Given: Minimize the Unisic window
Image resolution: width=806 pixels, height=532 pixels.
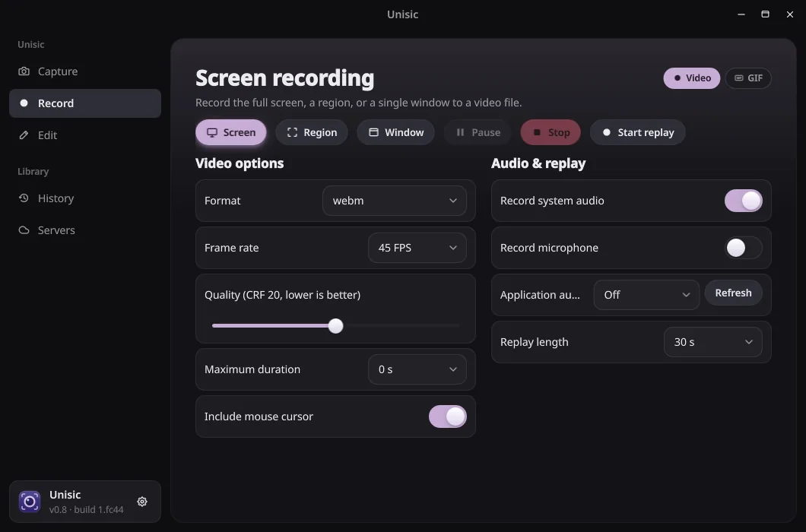Looking at the screenshot, I should click(741, 14).
